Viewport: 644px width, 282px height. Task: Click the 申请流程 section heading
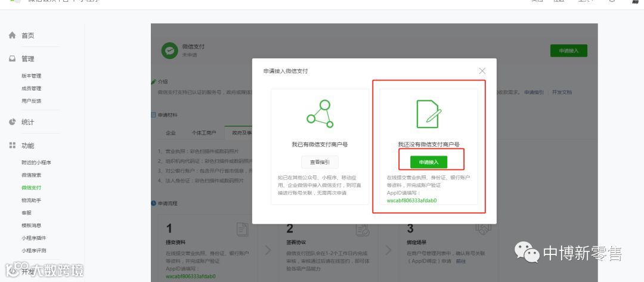click(168, 203)
